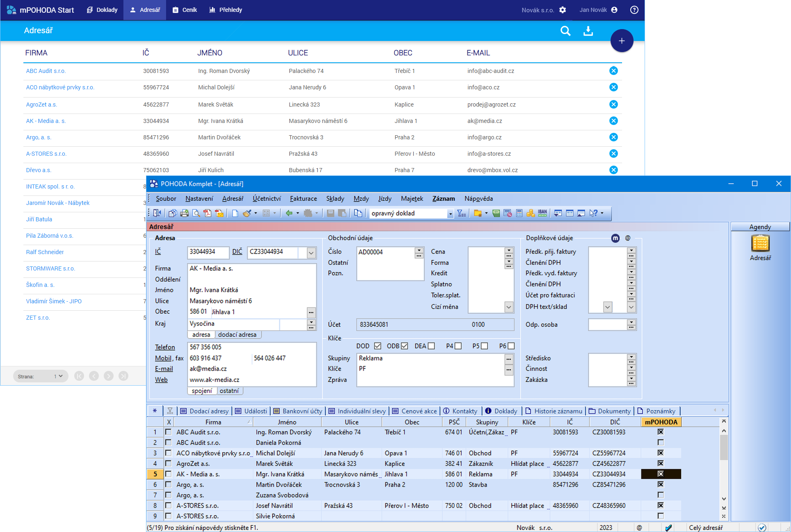Enable the P5 key checkbox
Image resolution: width=791 pixels, height=532 pixels.
tap(484, 346)
